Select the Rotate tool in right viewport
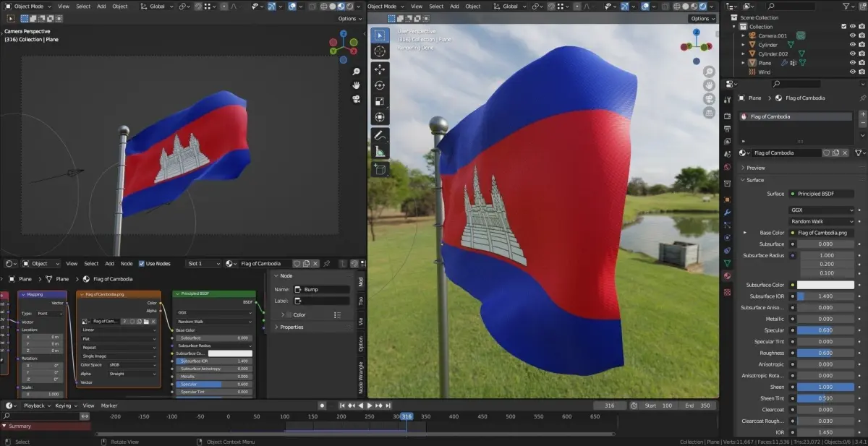This screenshot has height=446, width=868. coord(380,85)
